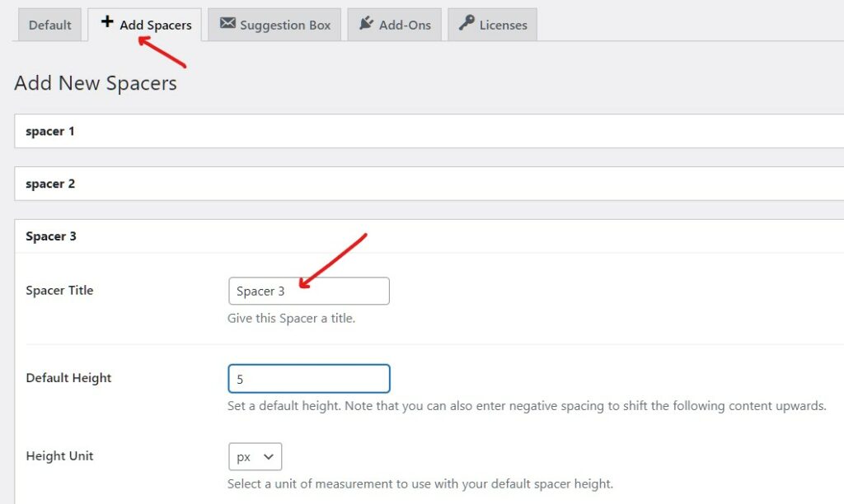Select the Default Height field showing 5
This screenshot has height=504, width=844.
tap(308, 378)
